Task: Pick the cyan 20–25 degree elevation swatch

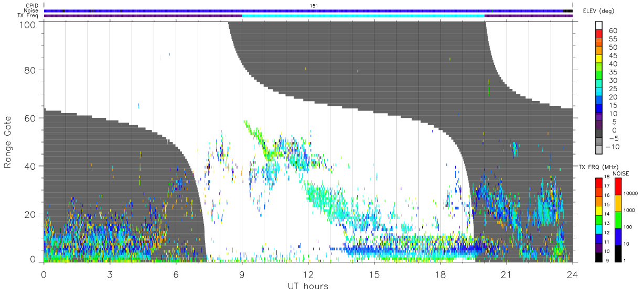Action: coord(599,93)
